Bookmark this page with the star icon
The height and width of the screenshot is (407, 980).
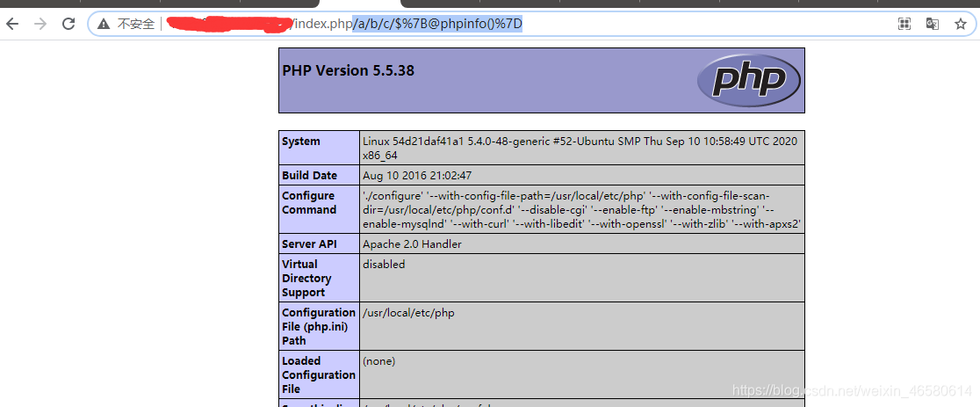pos(961,25)
